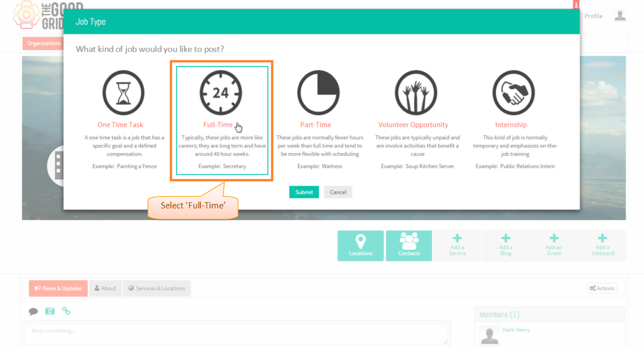This screenshot has width=644, height=347.
Task: Click the Add a Jobboard plus tile
Action: coord(603,245)
